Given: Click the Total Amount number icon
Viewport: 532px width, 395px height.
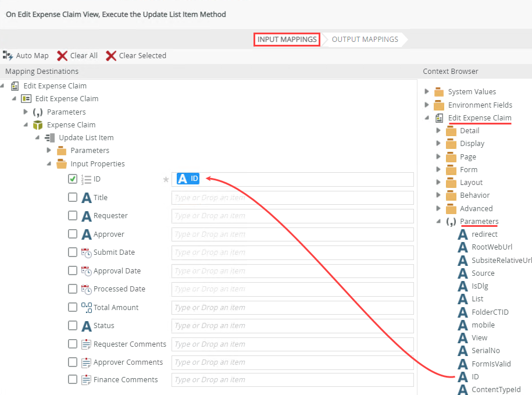Looking at the screenshot, I should click(87, 307).
